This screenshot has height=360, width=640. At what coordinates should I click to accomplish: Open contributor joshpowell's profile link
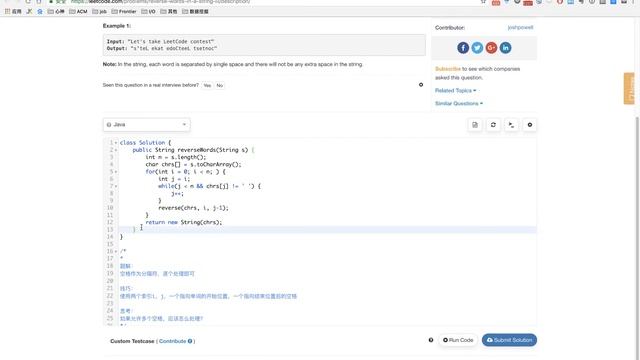[x=520, y=27]
